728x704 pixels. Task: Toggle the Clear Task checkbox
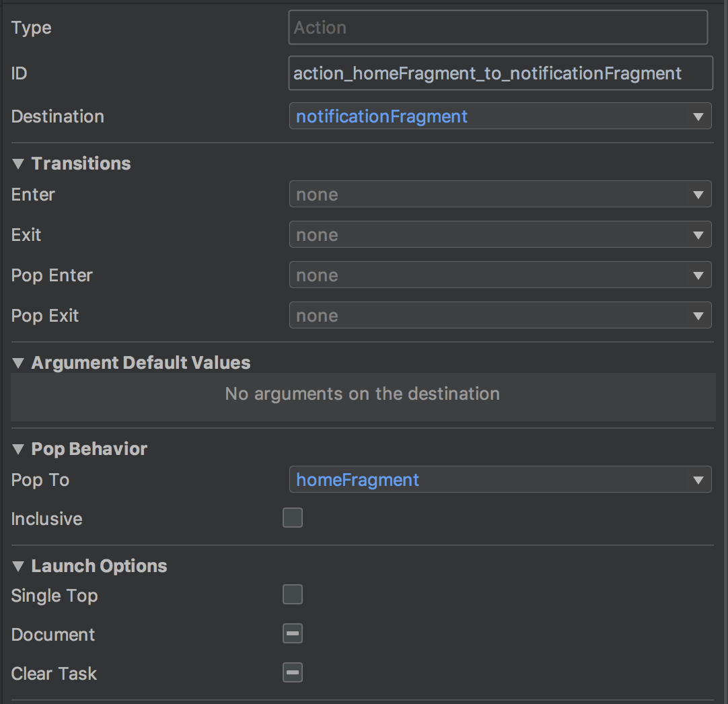pyautogui.click(x=293, y=673)
